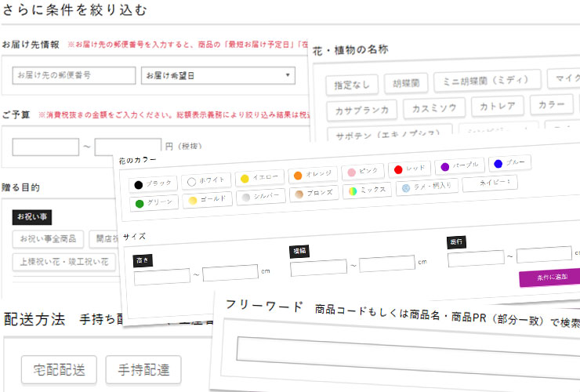Pick the イエロー yellow color chip
Image resolution: width=580 pixels, height=392 pixels.
tap(259, 178)
